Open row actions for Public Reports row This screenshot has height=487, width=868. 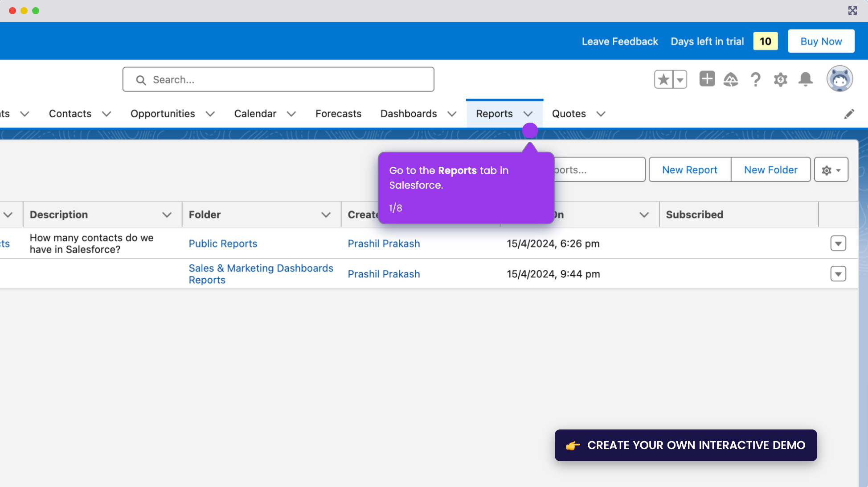click(x=838, y=243)
